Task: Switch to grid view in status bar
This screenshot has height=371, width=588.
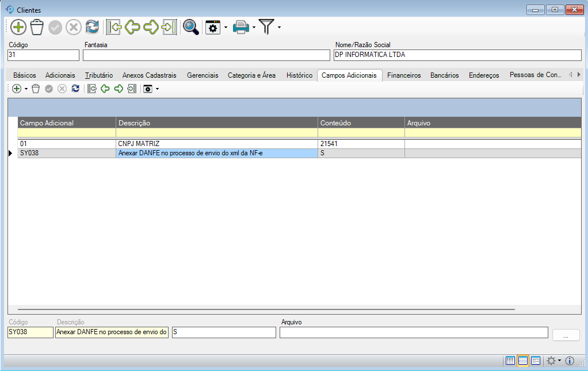Action: coord(510,361)
